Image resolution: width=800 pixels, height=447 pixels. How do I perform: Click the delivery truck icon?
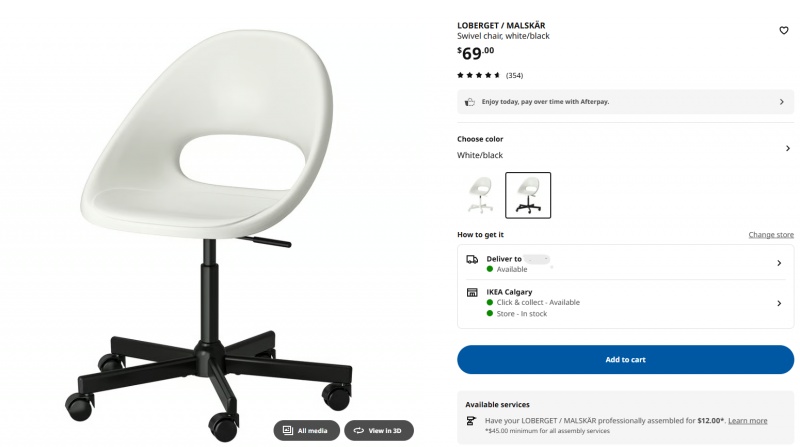[x=472, y=259]
